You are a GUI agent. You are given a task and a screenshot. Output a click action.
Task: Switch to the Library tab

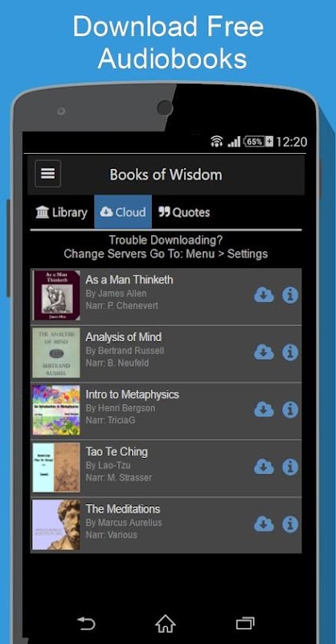62,212
